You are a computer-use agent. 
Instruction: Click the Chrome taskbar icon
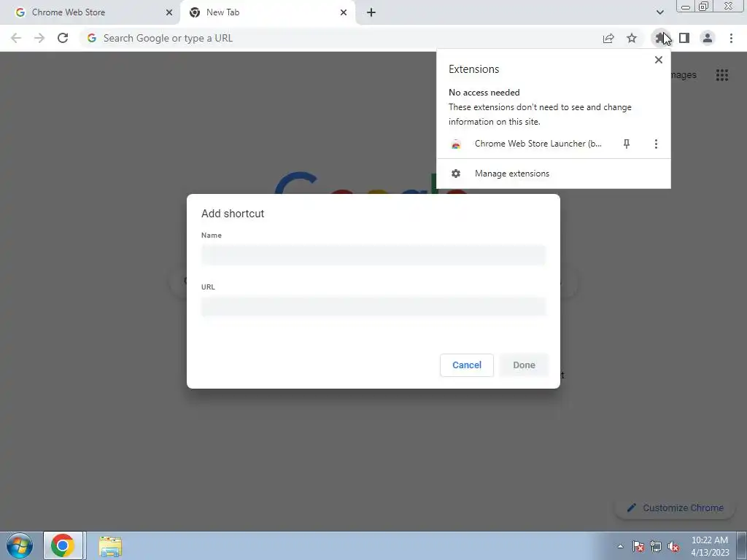63,545
